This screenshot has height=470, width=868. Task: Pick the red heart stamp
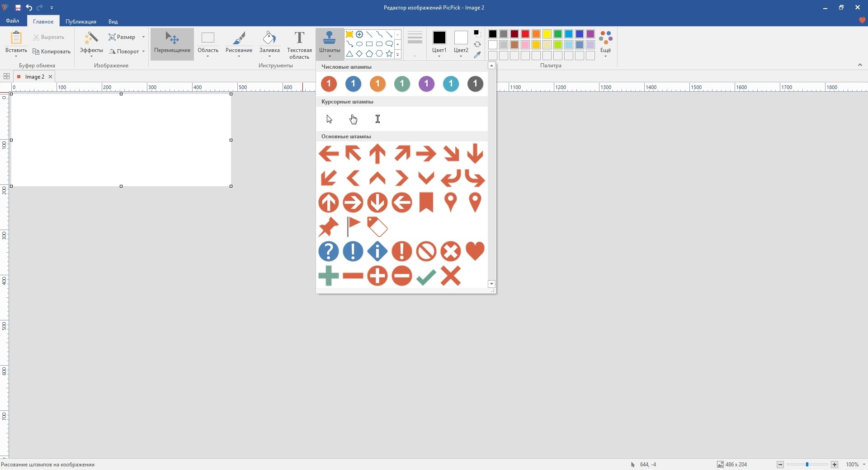(475, 251)
